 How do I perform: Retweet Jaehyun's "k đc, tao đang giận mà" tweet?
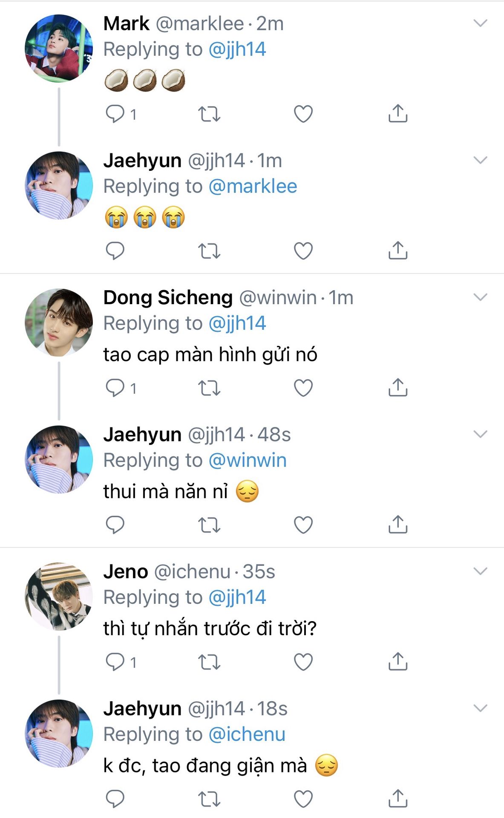[209, 799]
